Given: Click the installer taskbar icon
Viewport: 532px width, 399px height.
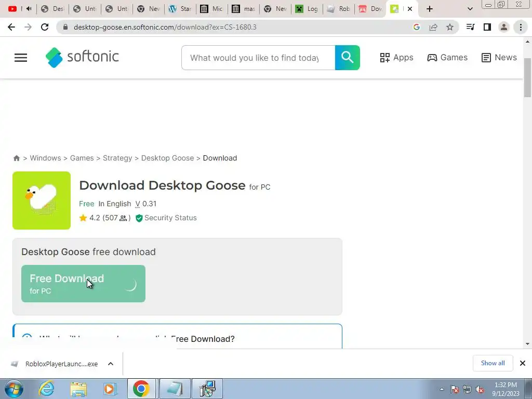Looking at the screenshot, I should (207, 389).
